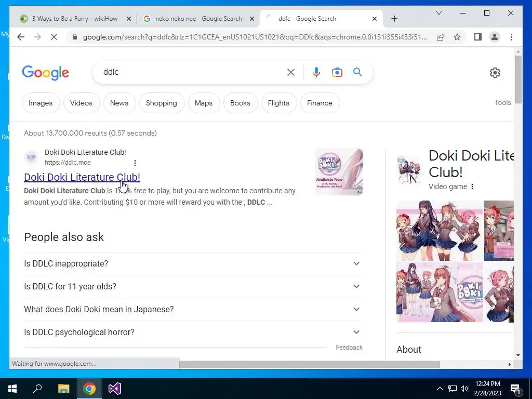This screenshot has width=532, height=399.
Task: Click scroll-right arrow on horizontal scrollbar
Action: coord(509,364)
